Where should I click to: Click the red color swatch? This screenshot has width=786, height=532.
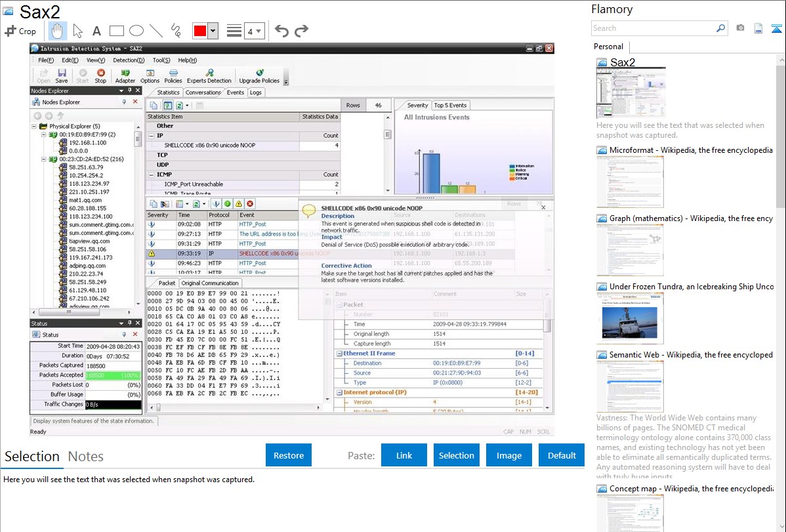pos(199,31)
